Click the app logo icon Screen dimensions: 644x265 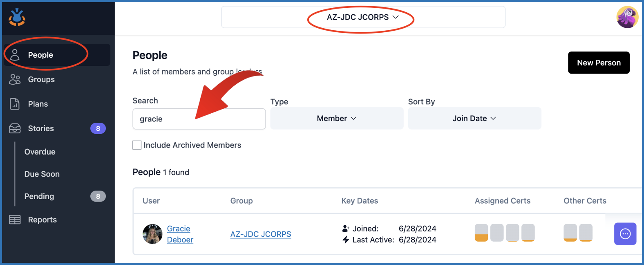pyautogui.click(x=17, y=17)
